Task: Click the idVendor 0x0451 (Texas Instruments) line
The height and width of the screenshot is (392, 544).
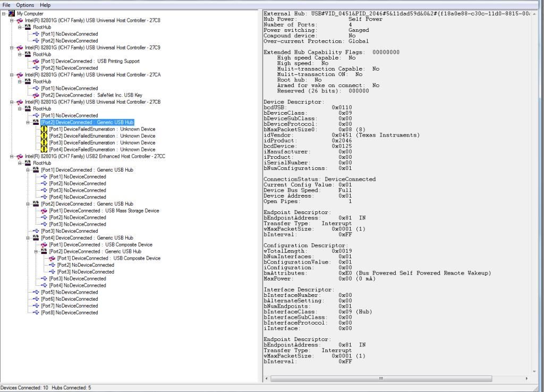Action: pyautogui.click(x=342, y=135)
